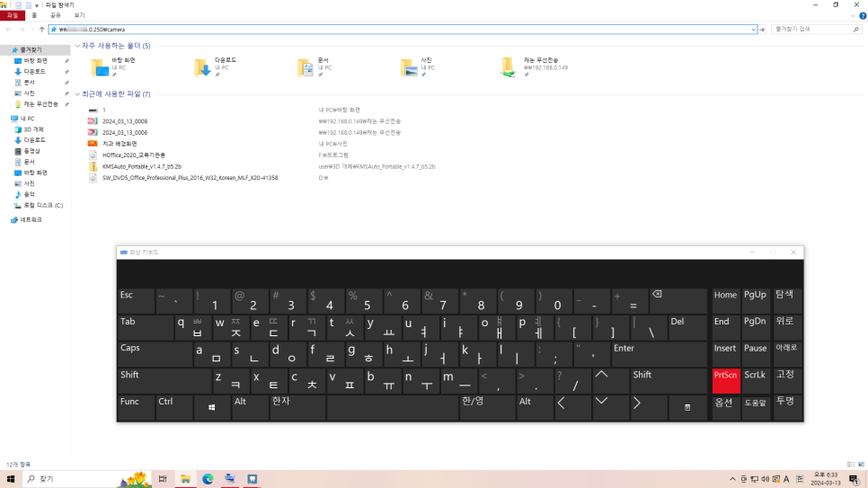
Task: Open the 파일 menu tab
Action: [13, 15]
